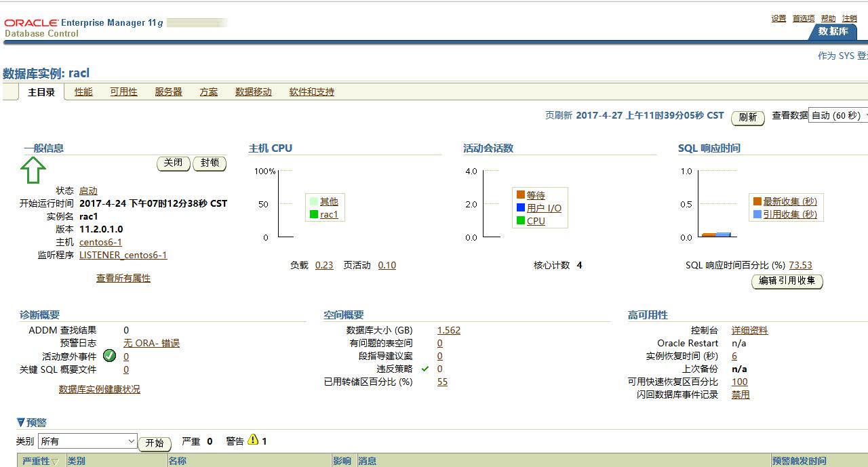The width and height of the screenshot is (868, 467).
Task: Open the load value 0.23 link
Action: (324, 265)
